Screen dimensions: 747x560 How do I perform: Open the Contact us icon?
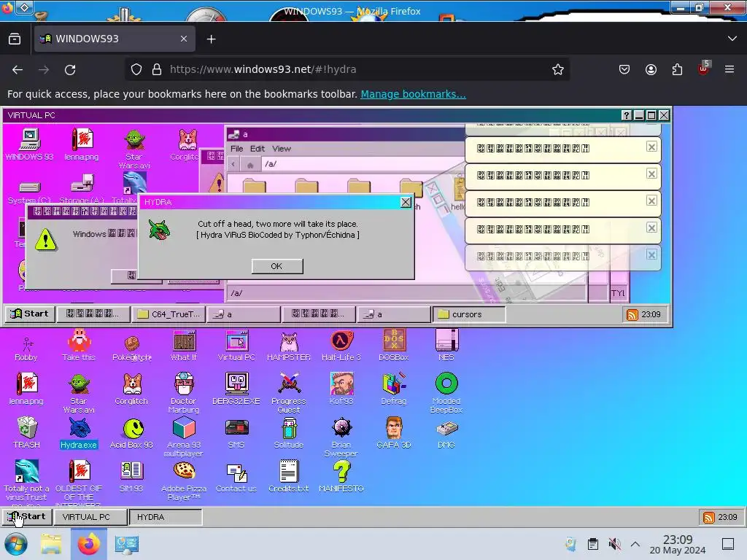pos(236,477)
